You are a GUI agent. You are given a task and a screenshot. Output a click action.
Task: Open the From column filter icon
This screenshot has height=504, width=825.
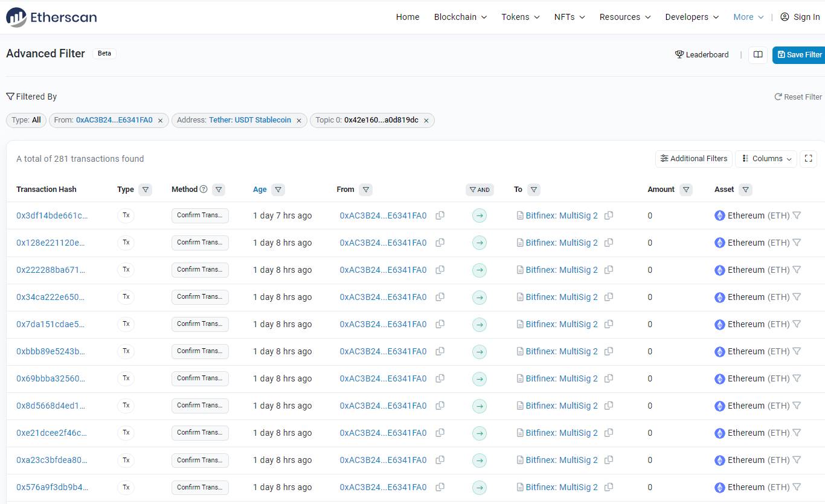pyautogui.click(x=365, y=190)
